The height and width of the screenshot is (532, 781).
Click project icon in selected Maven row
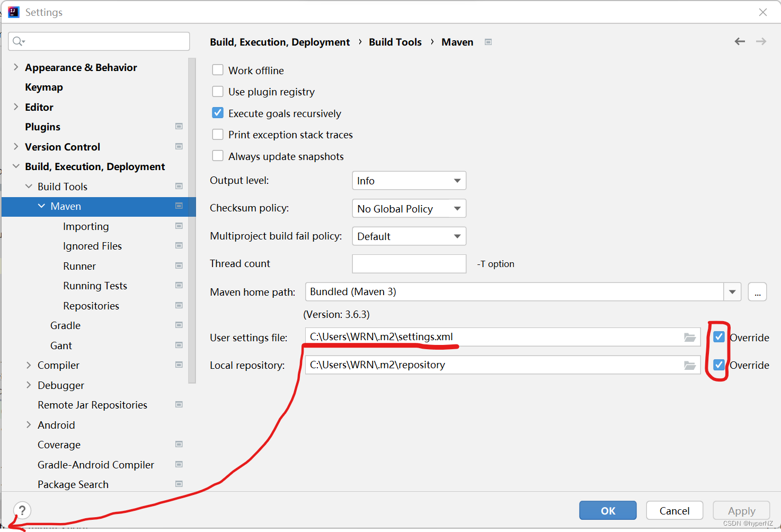(179, 206)
